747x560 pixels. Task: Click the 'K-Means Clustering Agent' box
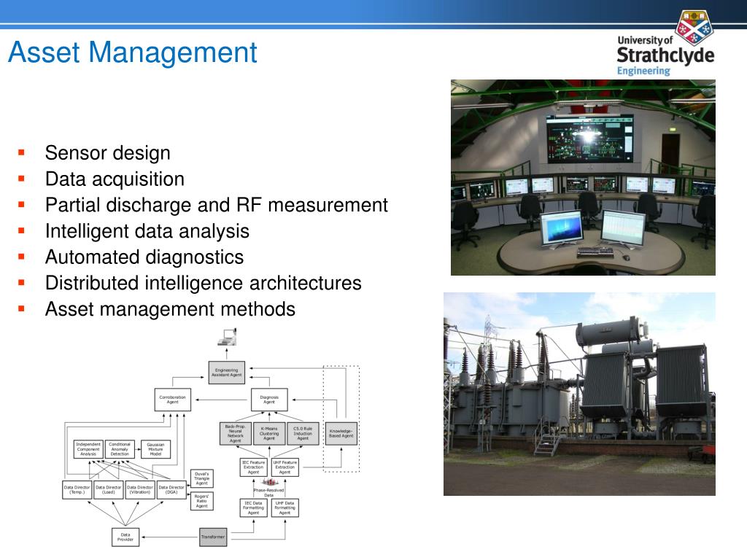coord(269,434)
